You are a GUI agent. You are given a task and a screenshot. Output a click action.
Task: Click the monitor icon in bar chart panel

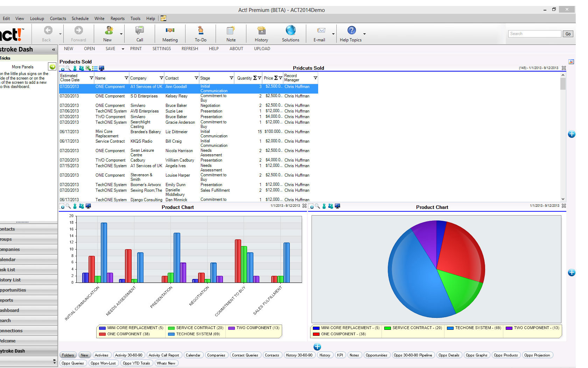point(88,206)
